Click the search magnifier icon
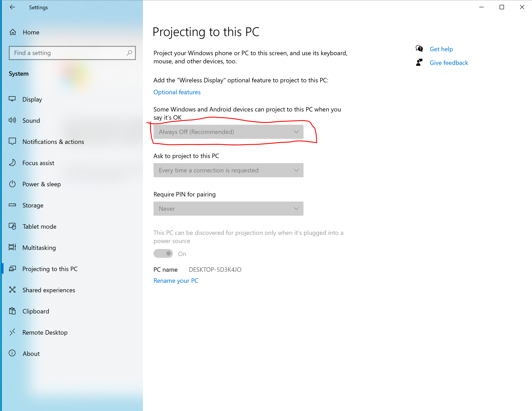 coord(129,53)
